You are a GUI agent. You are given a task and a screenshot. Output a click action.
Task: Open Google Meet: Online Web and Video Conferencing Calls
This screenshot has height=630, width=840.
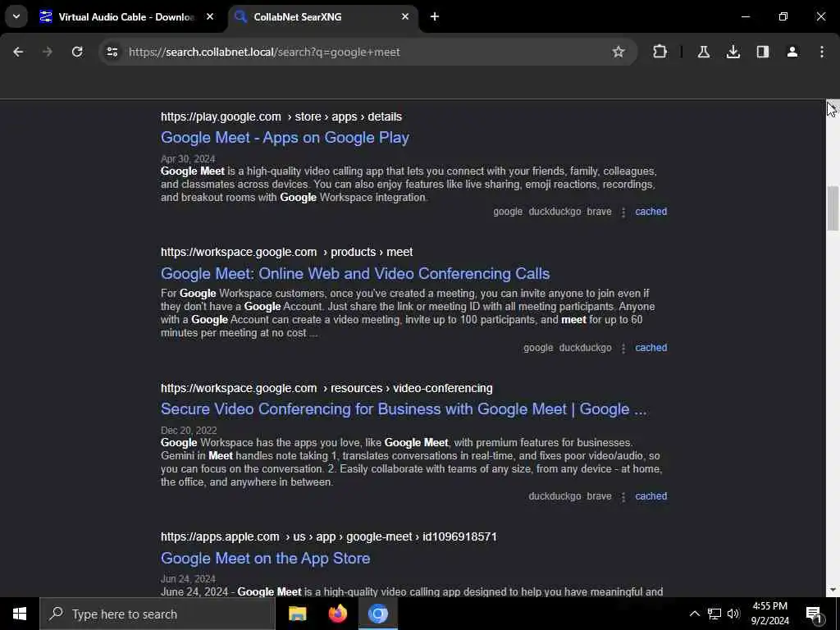coord(355,274)
